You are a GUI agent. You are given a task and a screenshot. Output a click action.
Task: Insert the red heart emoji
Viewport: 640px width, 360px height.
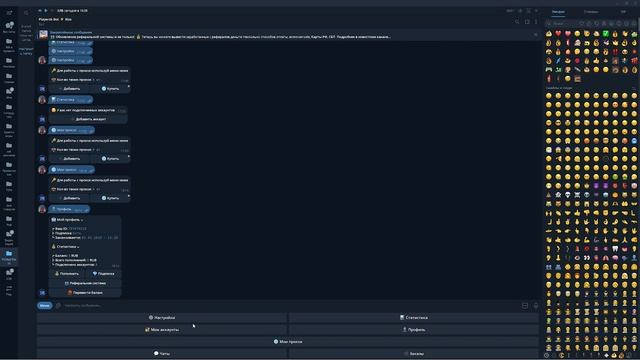[x=558, y=33]
